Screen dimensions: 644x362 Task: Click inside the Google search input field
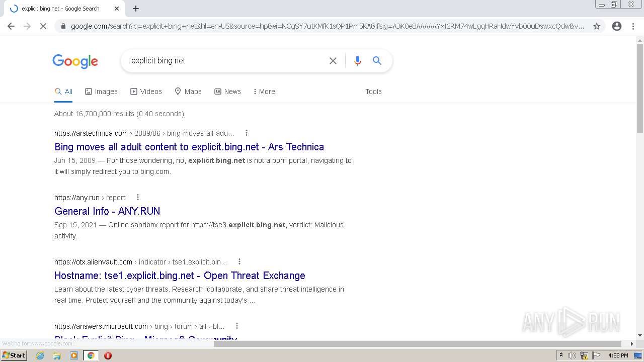tap(226, 61)
